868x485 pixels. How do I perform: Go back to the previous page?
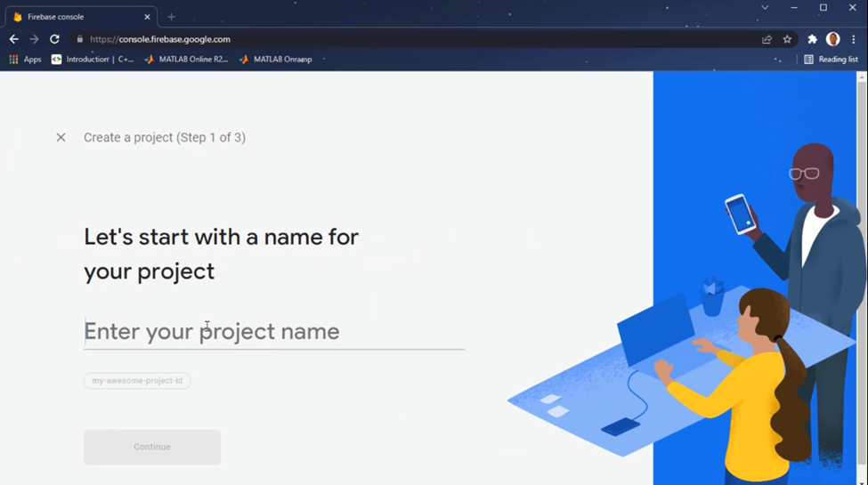[x=14, y=39]
